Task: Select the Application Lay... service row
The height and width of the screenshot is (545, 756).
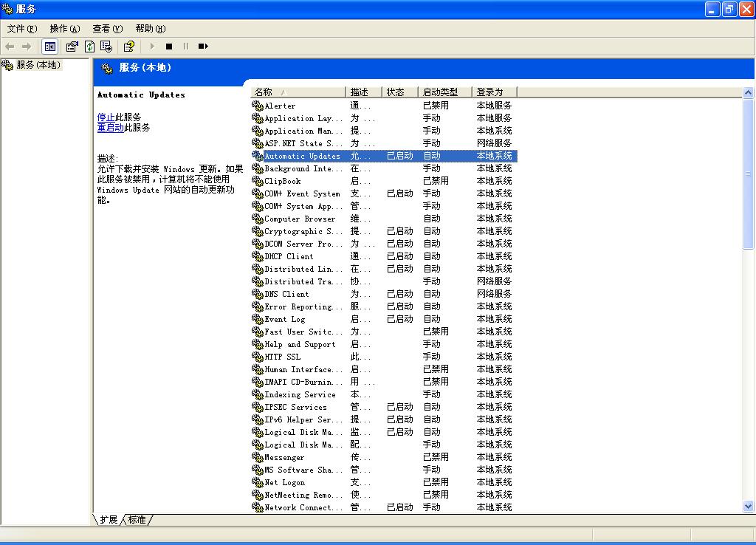Action: [x=384, y=118]
